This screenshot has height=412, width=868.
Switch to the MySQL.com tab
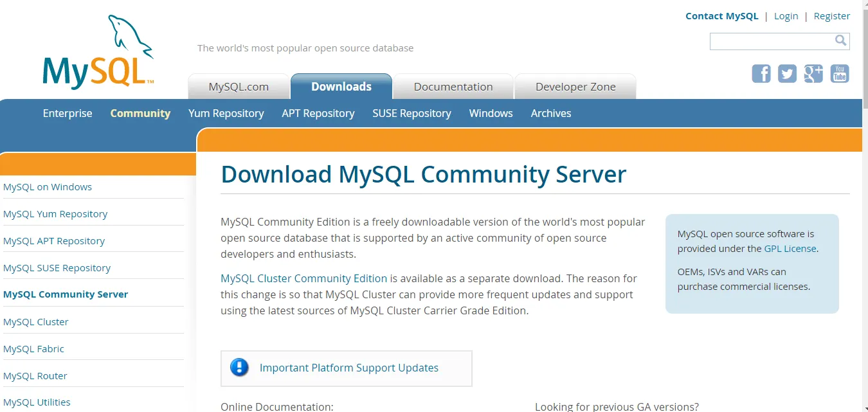pos(239,87)
